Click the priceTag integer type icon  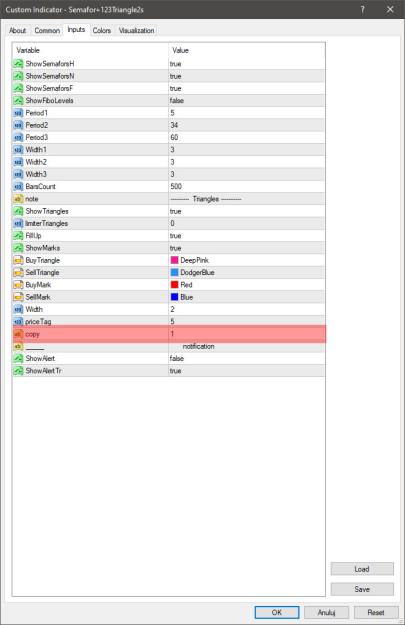click(18, 321)
